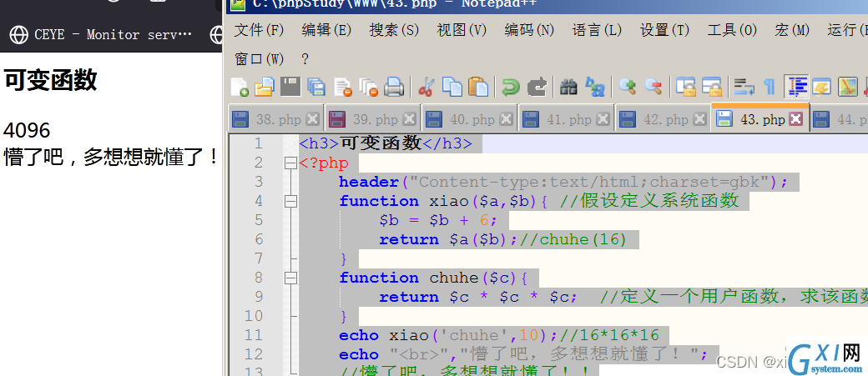Viewport: 868px width, 376px height.
Task: Close the 38.php tab
Action: [313, 119]
